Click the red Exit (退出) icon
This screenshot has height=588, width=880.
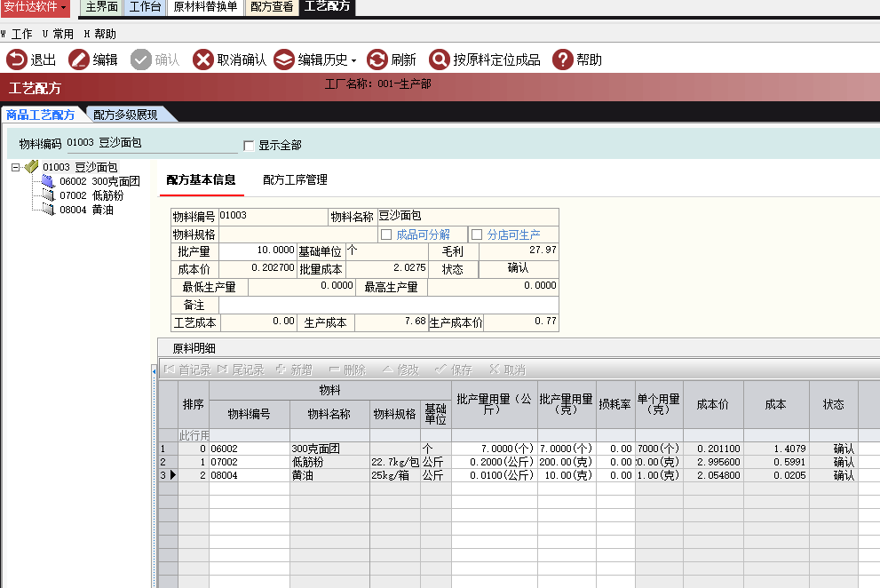(17, 60)
